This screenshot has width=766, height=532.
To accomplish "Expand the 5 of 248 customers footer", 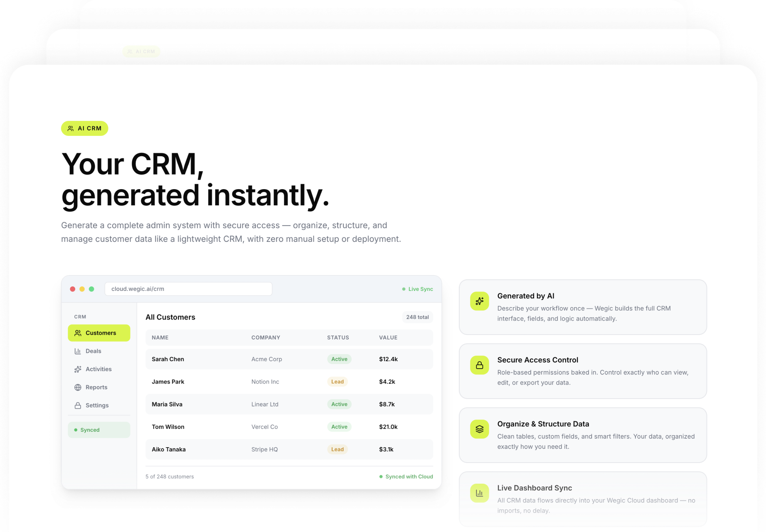I will 170,477.
